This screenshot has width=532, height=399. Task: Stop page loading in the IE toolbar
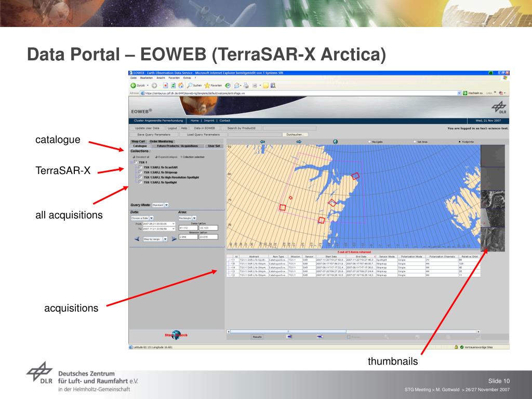166,86
